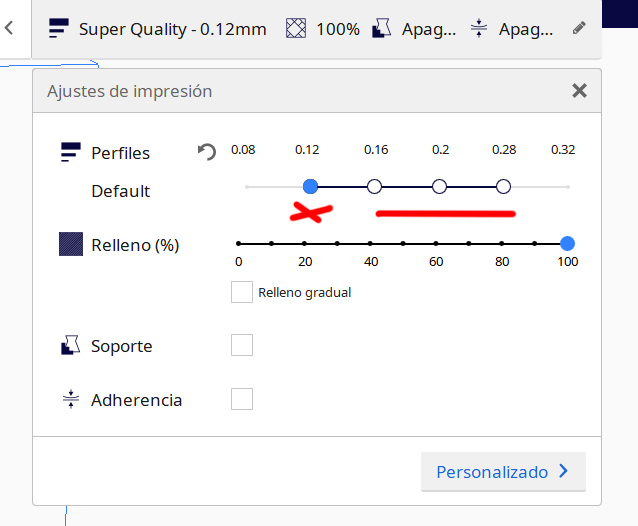Close the Ajustes de impresión panel

(x=579, y=91)
